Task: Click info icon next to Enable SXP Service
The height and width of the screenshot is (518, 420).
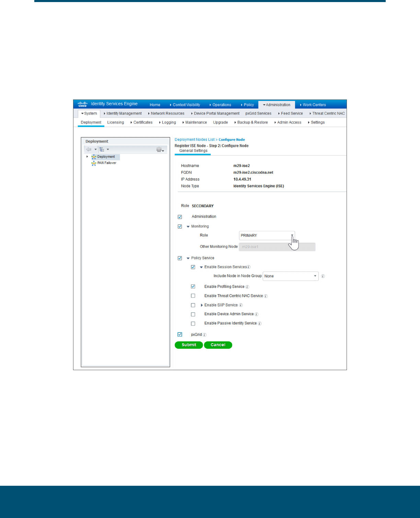Action: [x=241, y=305]
